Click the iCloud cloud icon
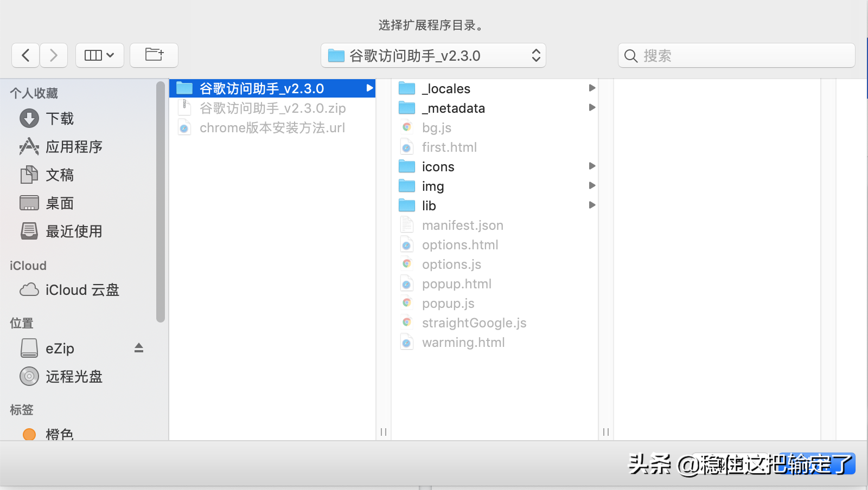The image size is (868, 490). tap(29, 289)
